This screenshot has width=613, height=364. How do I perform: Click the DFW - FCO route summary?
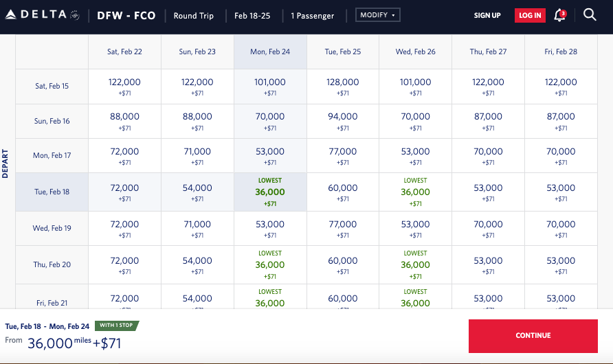126,15
